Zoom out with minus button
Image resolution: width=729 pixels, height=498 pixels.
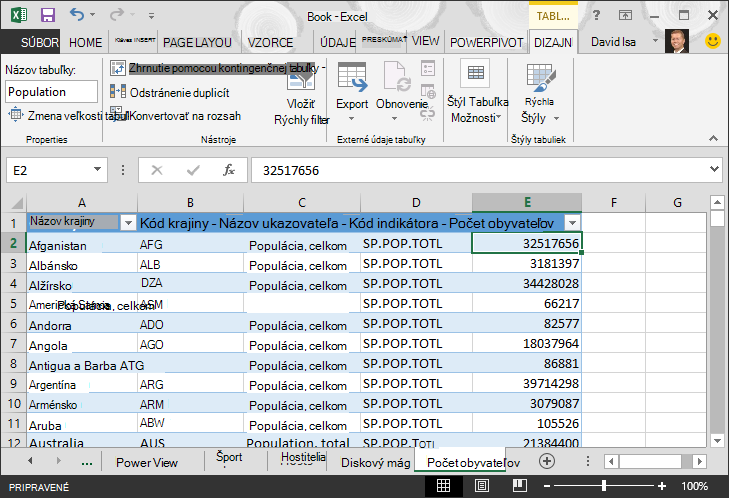pos(547,486)
